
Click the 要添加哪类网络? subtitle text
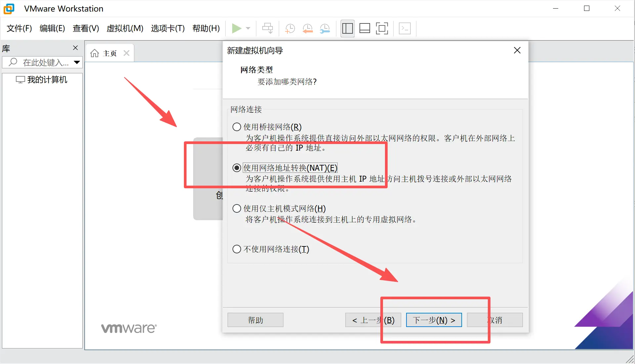[x=287, y=82]
